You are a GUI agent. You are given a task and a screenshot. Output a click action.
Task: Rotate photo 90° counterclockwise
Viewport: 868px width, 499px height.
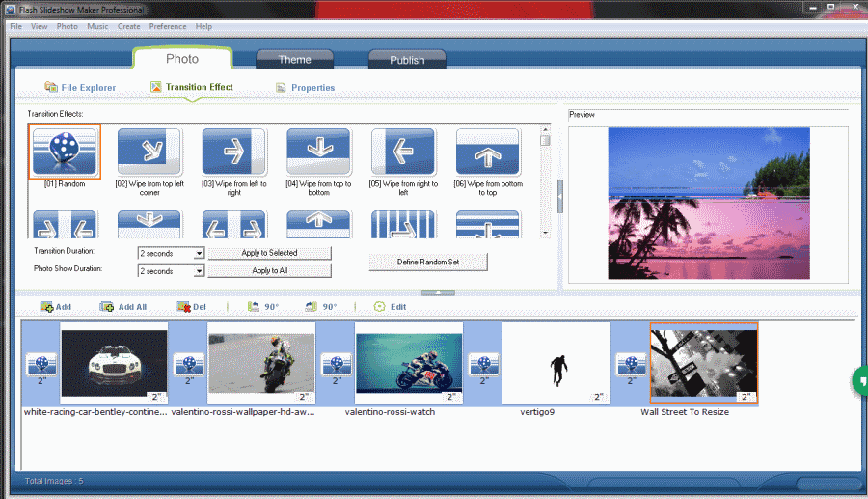[x=263, y=307]
